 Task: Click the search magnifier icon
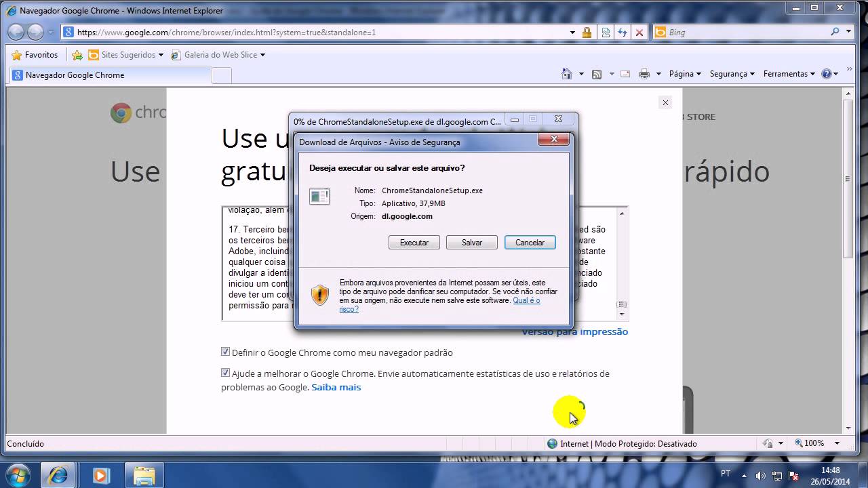(835, 32)
